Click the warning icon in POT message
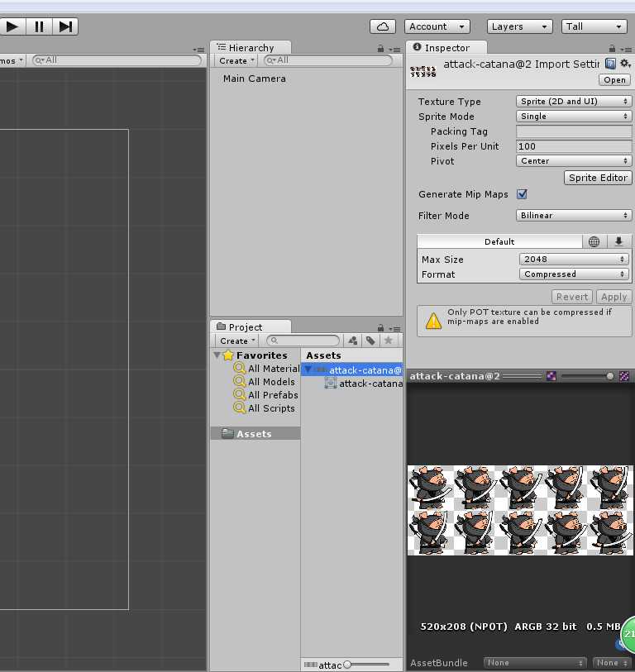Viewport: 635px width, 672px height. 433,321
